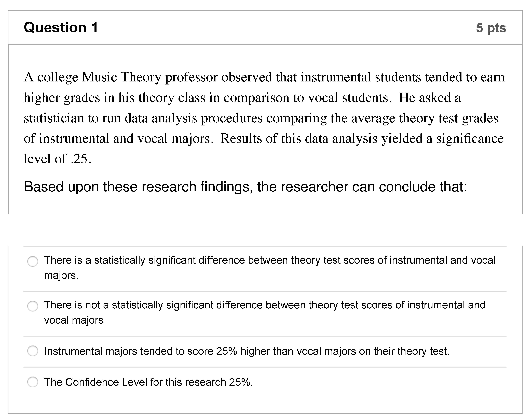Select the 'score 25% higher' answer radio button
Image resolution: width=532 pixels, height=418 pixels.
[33, 351]
